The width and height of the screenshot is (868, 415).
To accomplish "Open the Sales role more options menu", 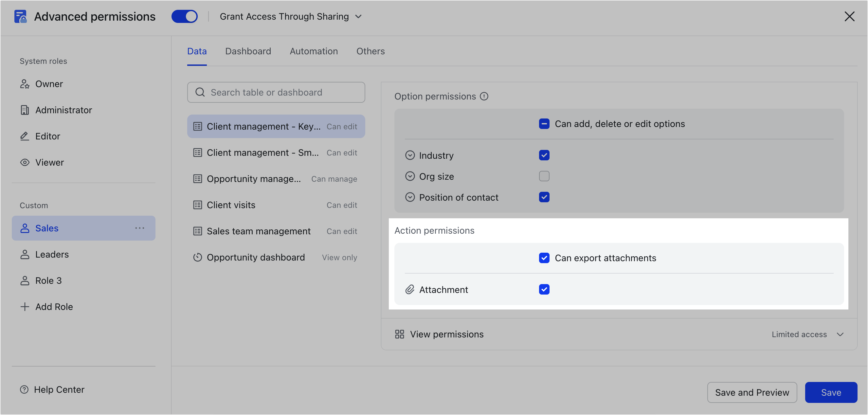I will pos(139,228).
